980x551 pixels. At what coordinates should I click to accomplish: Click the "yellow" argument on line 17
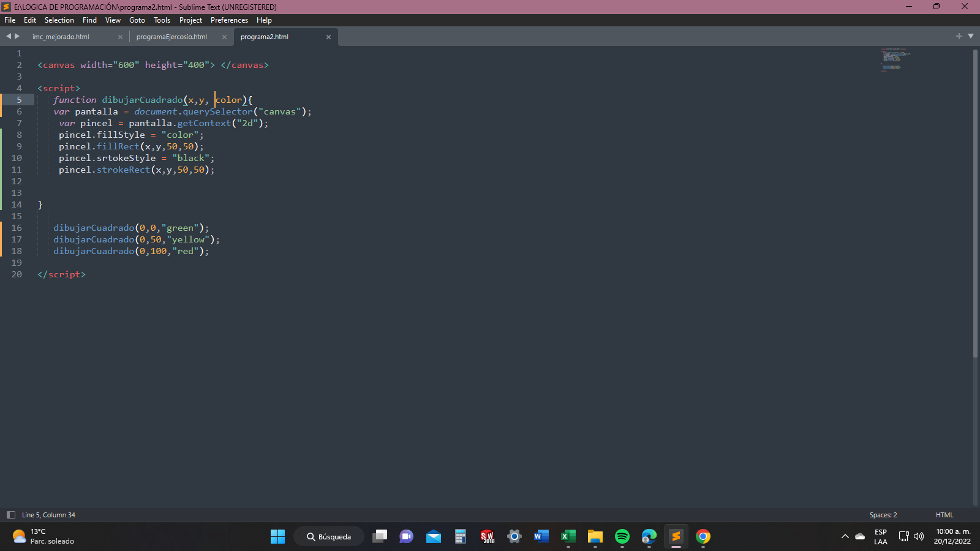[188, 239]
